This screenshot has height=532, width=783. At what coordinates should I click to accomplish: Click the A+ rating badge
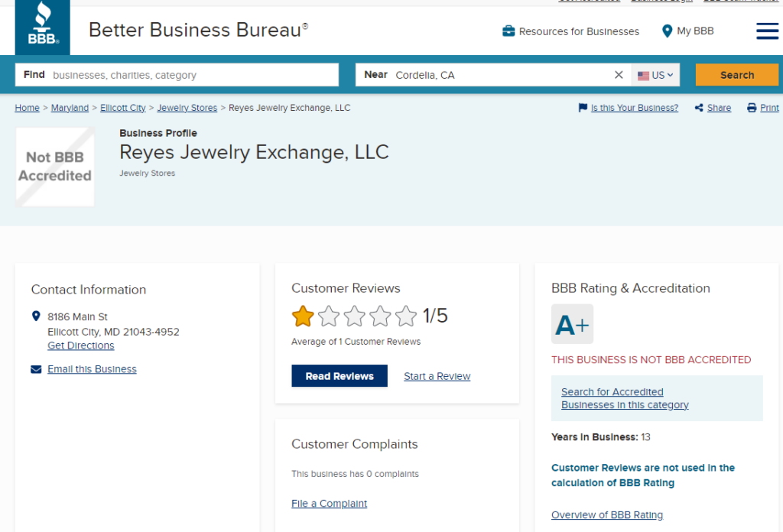(x=572, y=324)
